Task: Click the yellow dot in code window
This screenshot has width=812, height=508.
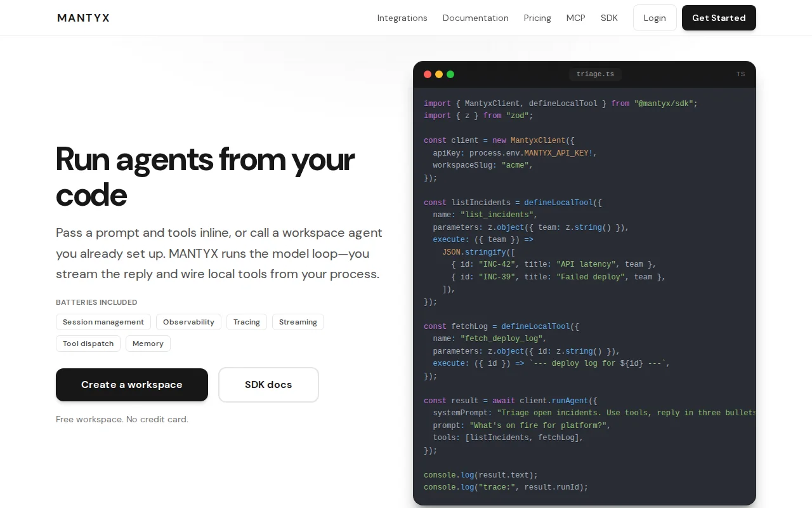Action: tap(439, 74)
